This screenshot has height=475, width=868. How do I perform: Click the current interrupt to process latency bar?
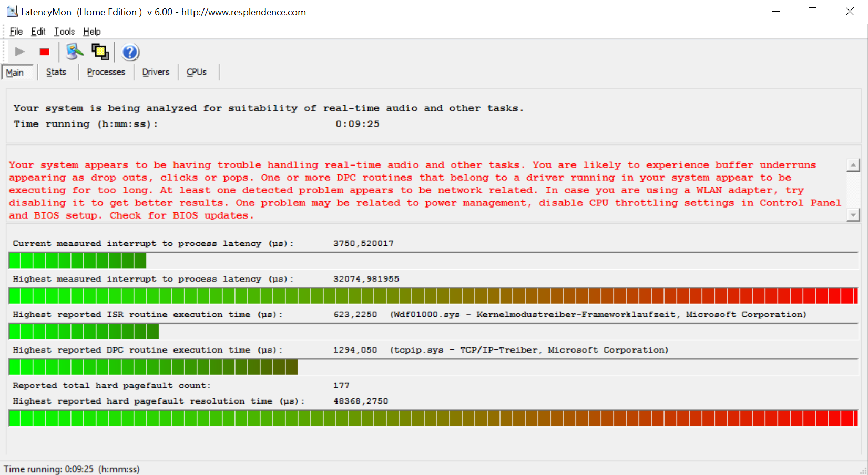click(x=433, y=260)
